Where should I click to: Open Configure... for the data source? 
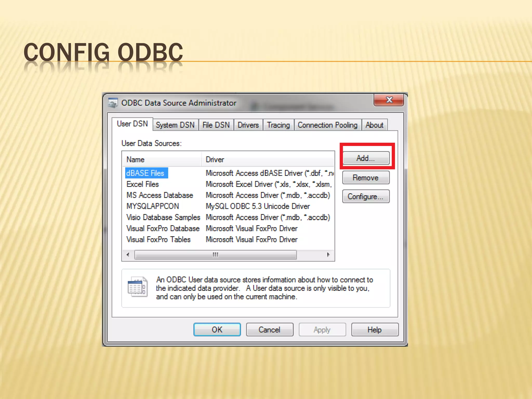366,196
